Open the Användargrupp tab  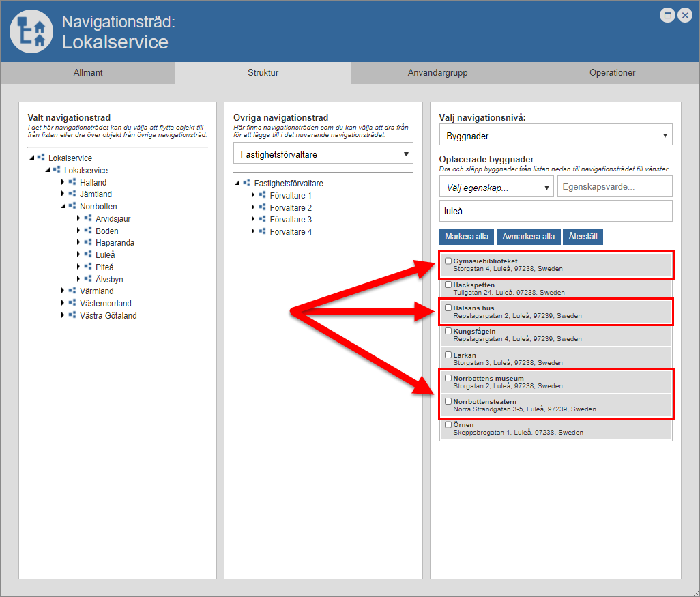point(437,73)
